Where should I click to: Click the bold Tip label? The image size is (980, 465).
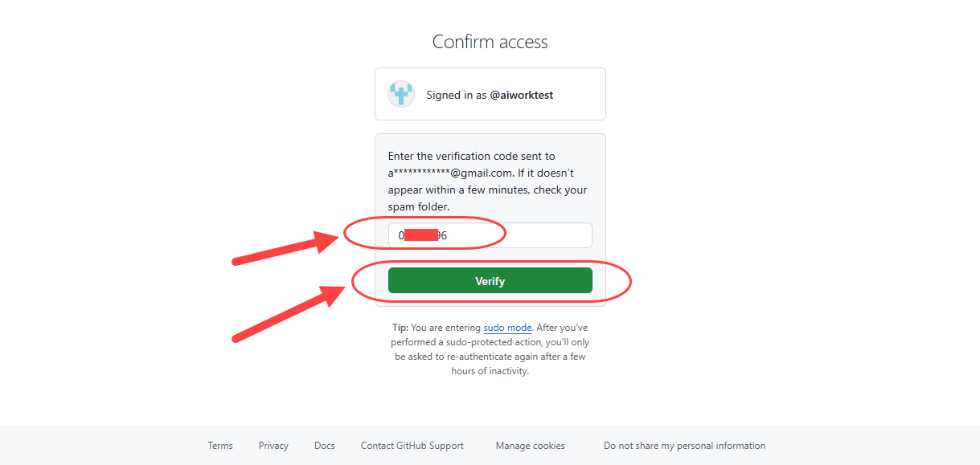[x=400, y=328]
